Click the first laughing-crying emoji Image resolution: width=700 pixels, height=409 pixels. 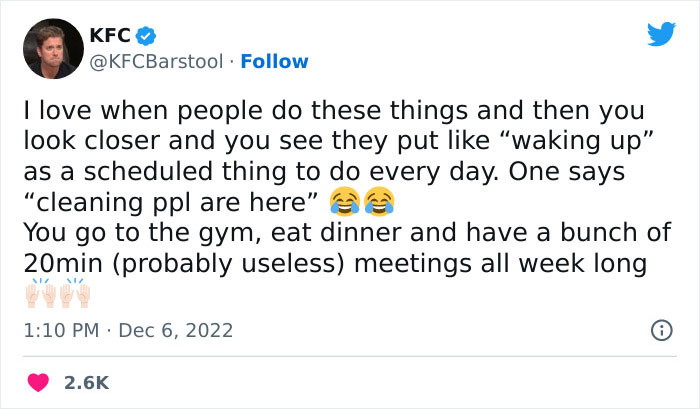pyautogui.click(x=344, y=203)
